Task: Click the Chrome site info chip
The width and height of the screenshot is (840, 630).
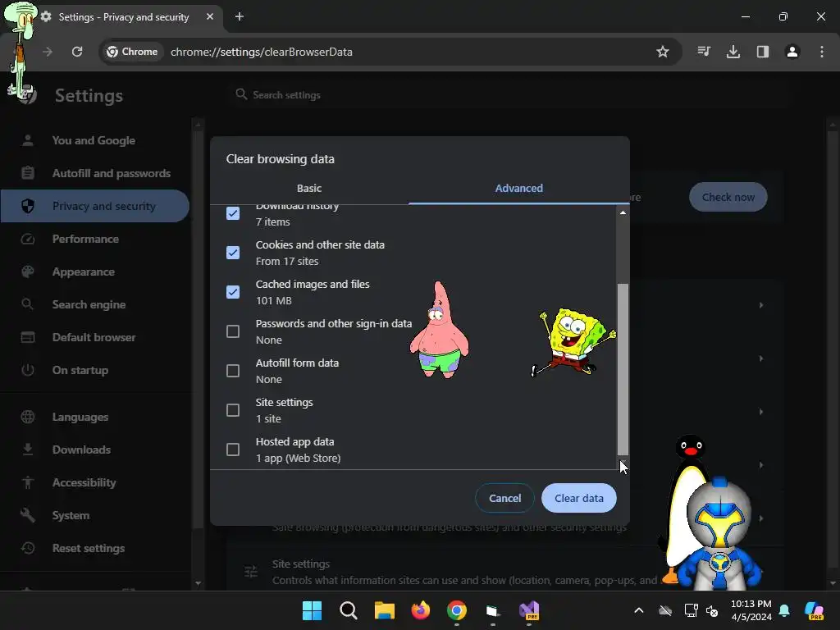Action: pyautogui.click(x=132, y=52)
